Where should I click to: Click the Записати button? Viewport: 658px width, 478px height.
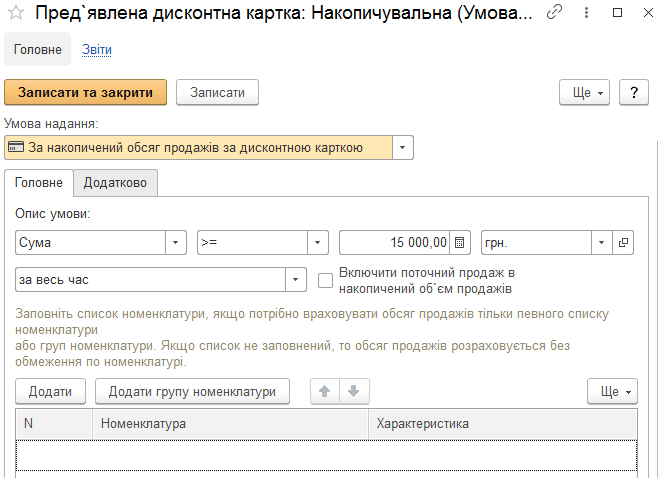pyautogui.click(x=217, y=92)
